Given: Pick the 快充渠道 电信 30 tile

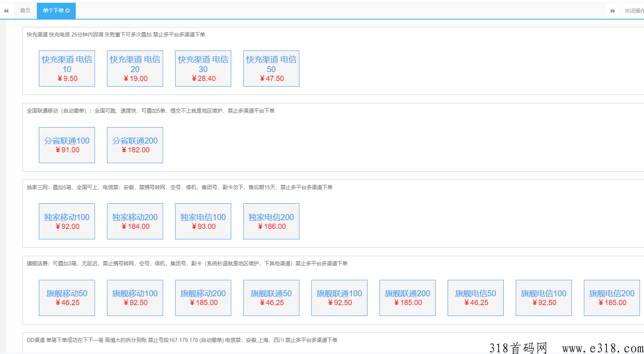Looking at the screenshot, I should tap(203, 69).
